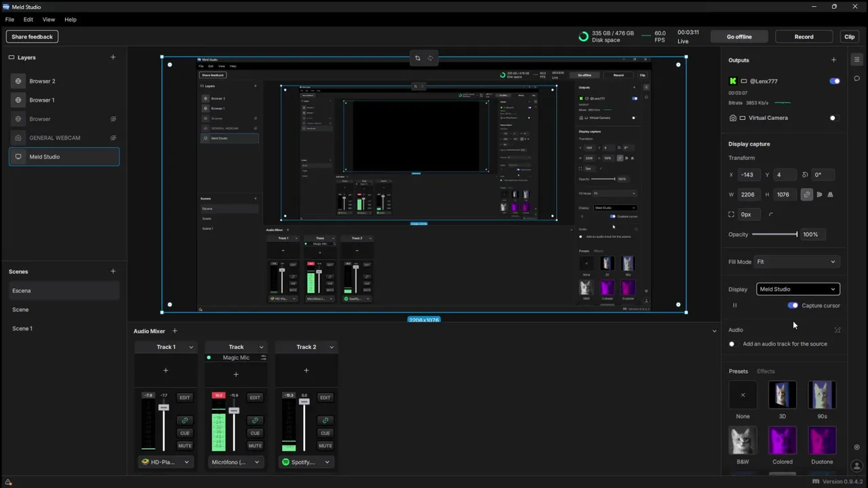Toggle CUE on Track 2
Viewport: 868px width, 488px height.
(325, 433)
